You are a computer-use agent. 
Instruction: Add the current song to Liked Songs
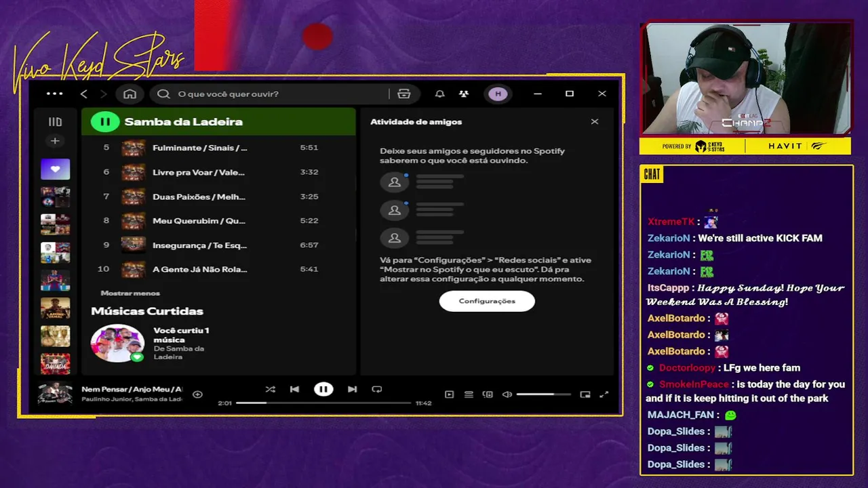point(197,394)
